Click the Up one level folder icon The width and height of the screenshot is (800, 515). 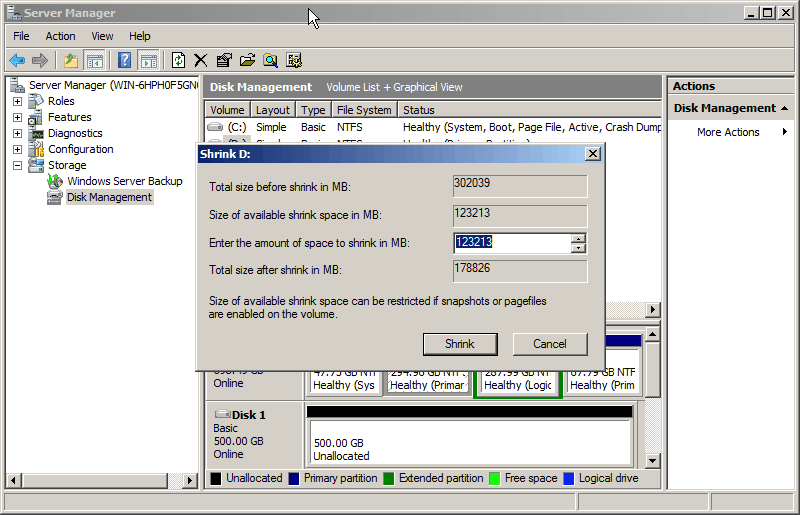(70, 60)
